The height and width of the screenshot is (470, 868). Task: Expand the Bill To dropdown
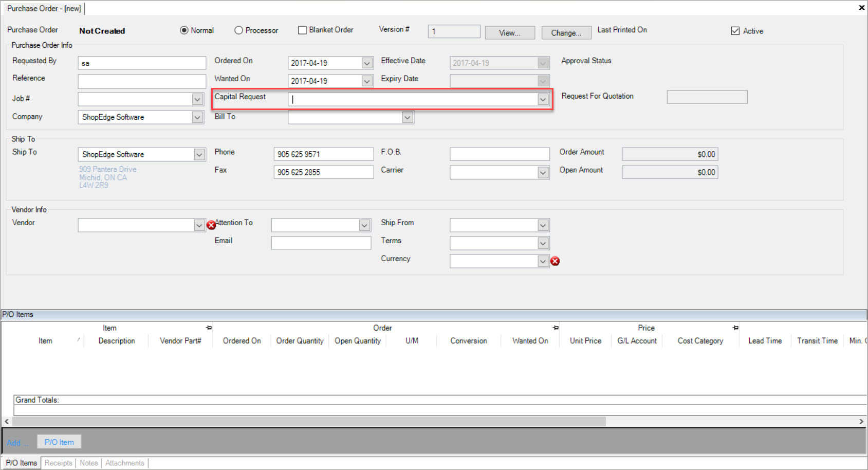pyautogui.click(x=408, y=117)
